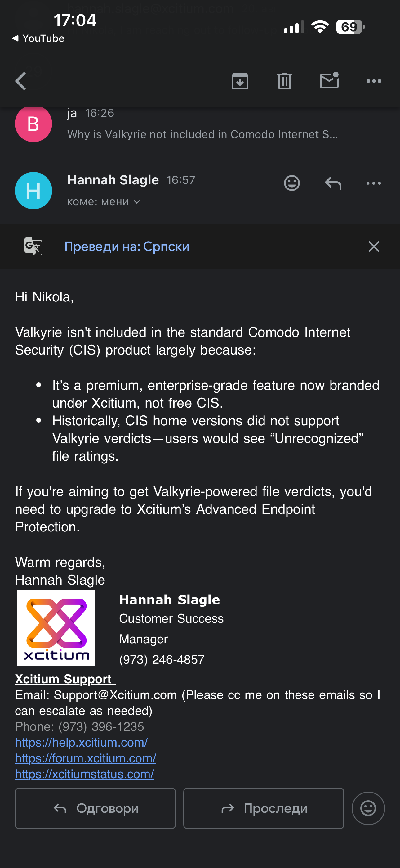Mark the email as unread
This screenshot has height=868, width=400.
tap(329, 81)
